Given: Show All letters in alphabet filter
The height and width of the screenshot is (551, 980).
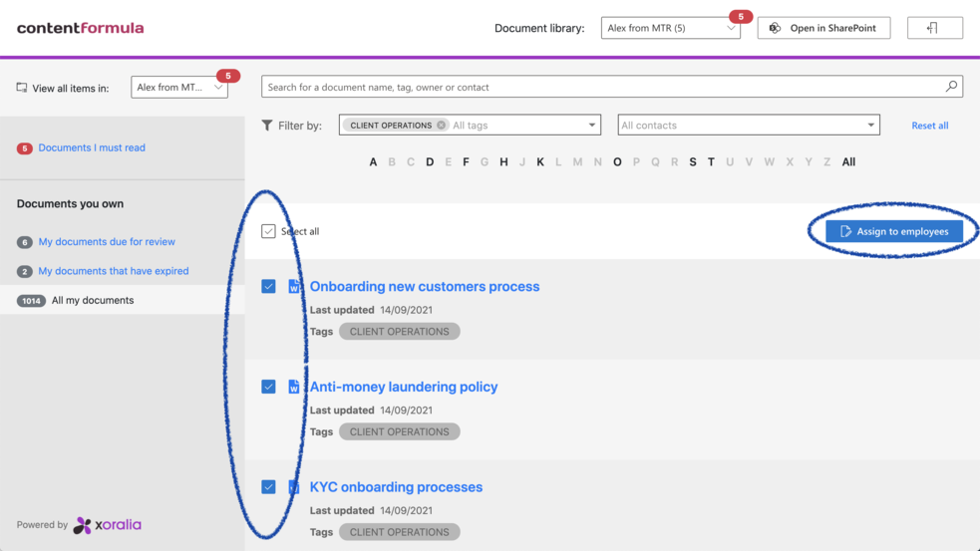Looking at the screenshot, I should click(848, 162).
